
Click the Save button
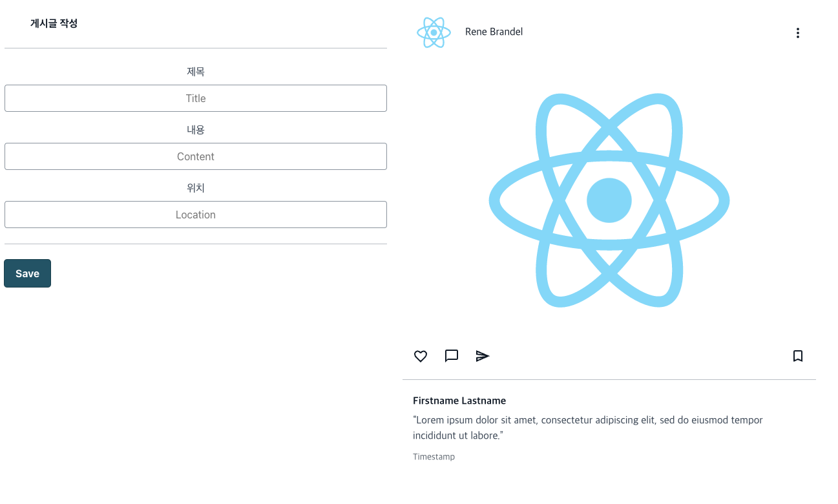point(27,273)
